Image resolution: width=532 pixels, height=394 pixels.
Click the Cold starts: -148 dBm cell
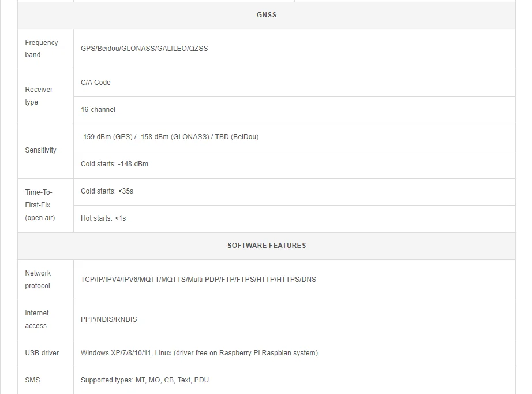click(114, 164)
